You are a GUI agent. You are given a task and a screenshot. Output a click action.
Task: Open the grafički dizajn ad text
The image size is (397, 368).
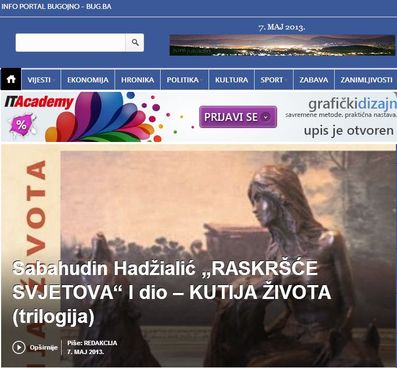tap(352, 104)
